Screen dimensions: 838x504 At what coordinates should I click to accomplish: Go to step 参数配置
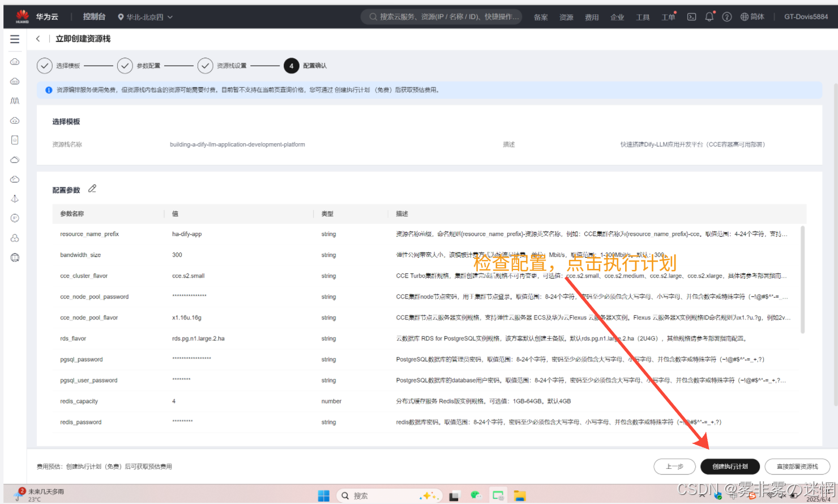pyautogui.click(x=139, y=66)
